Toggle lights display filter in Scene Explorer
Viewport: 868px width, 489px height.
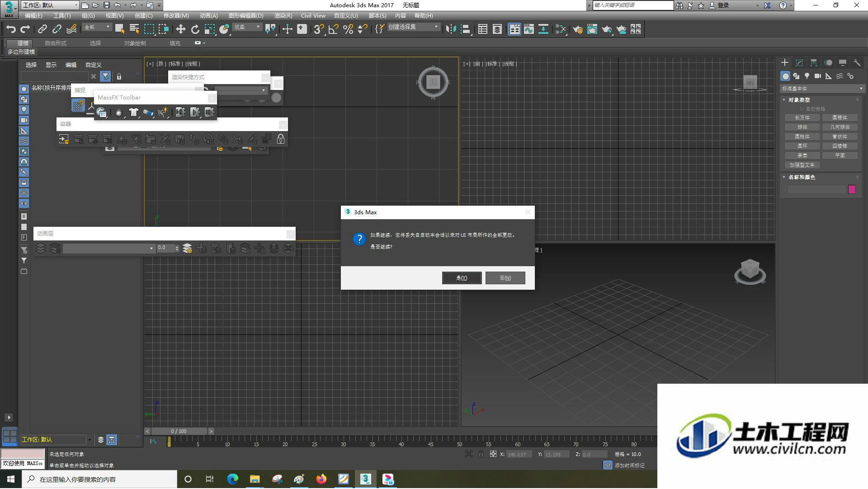(24, 110)
